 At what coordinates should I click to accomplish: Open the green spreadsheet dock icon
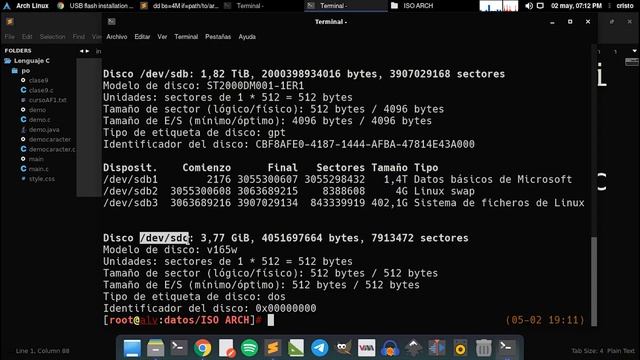pyautogui.click(x=296, y=348)
